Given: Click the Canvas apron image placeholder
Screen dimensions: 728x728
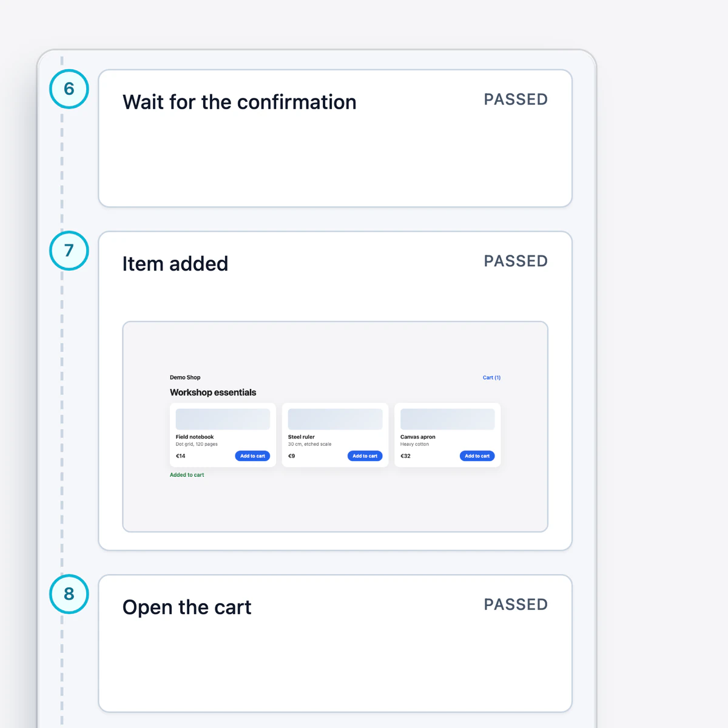Looking at the screenshot, I should coord(448,419).
